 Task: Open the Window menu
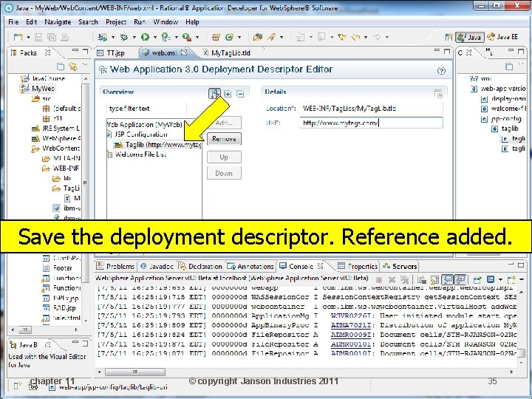[166, 21]
